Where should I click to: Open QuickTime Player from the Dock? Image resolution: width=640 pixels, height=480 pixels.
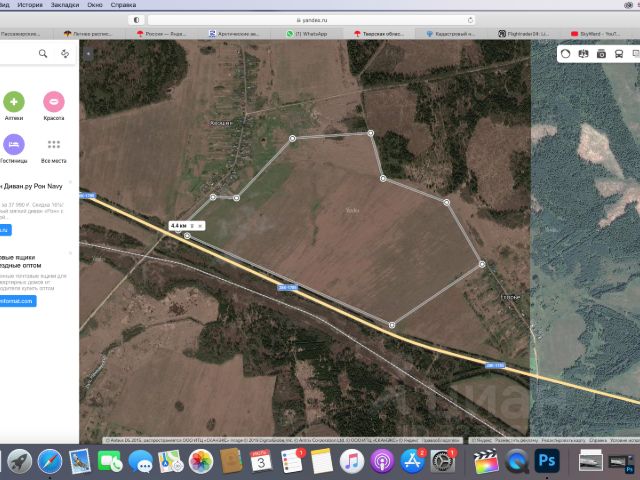[x=517, y=462]
